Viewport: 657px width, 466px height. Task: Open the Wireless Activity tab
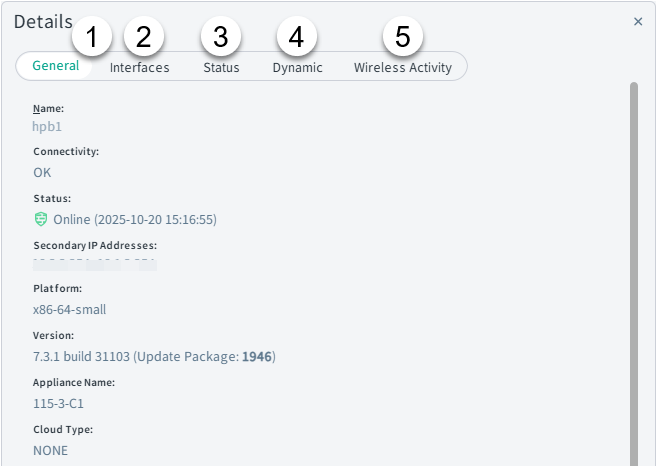coord(403,67)
